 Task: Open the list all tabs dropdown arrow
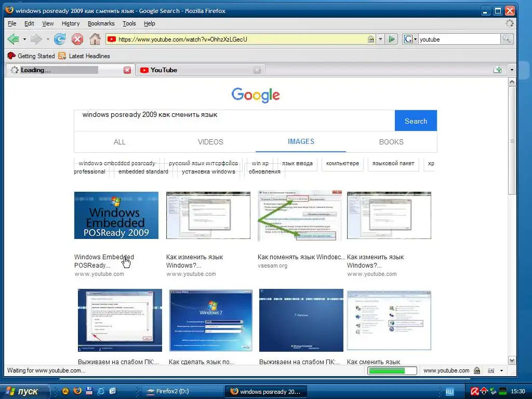pos(512,70)
